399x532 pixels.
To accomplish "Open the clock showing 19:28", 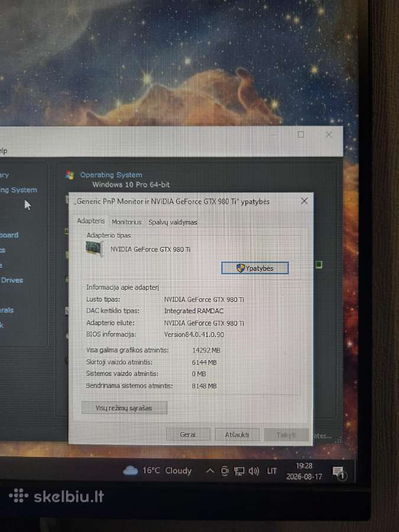I will 304,471.
